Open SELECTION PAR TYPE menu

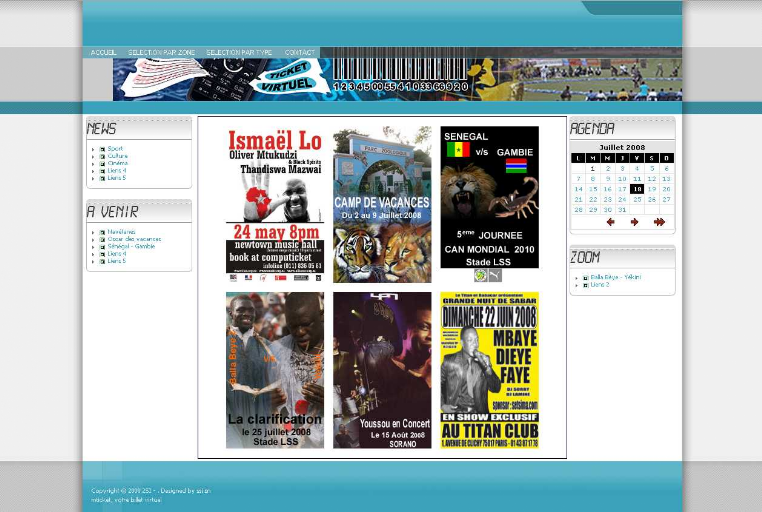pos(239,52)
